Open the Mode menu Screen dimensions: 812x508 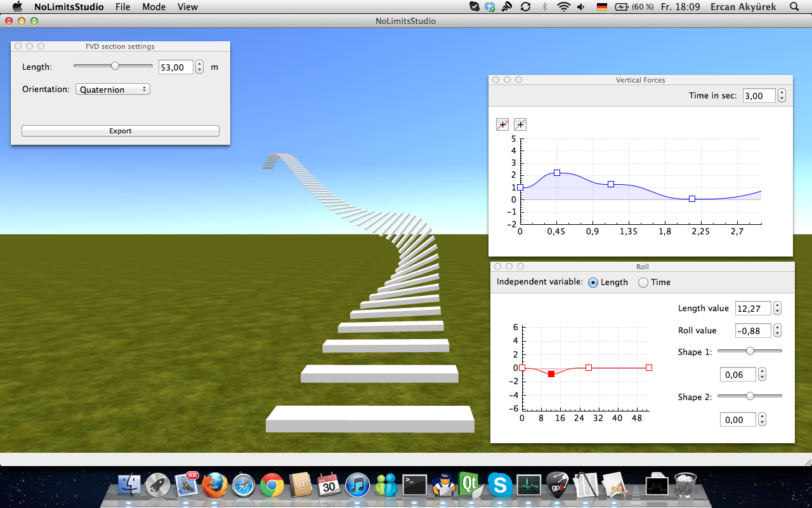[154, 7]
